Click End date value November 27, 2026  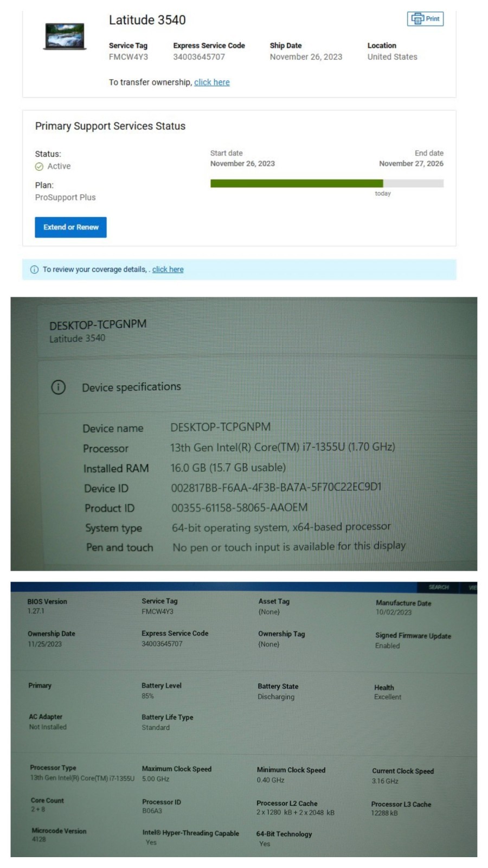coord(411,163)
